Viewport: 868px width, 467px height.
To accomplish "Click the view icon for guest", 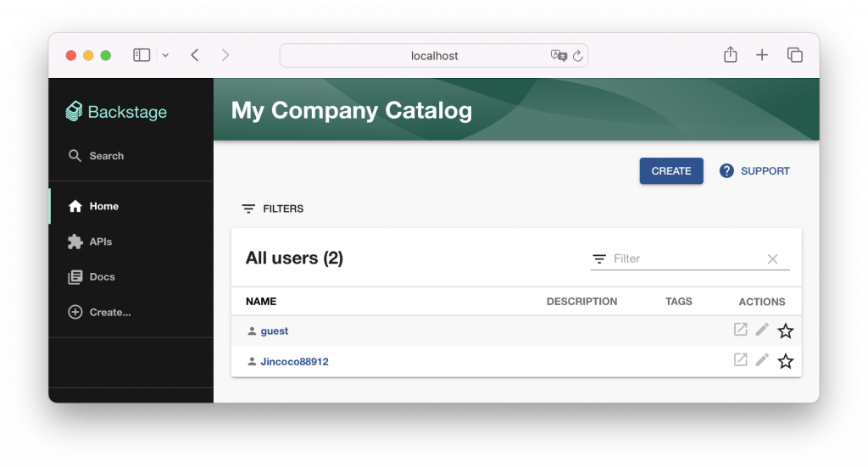I will click(740, 330).
